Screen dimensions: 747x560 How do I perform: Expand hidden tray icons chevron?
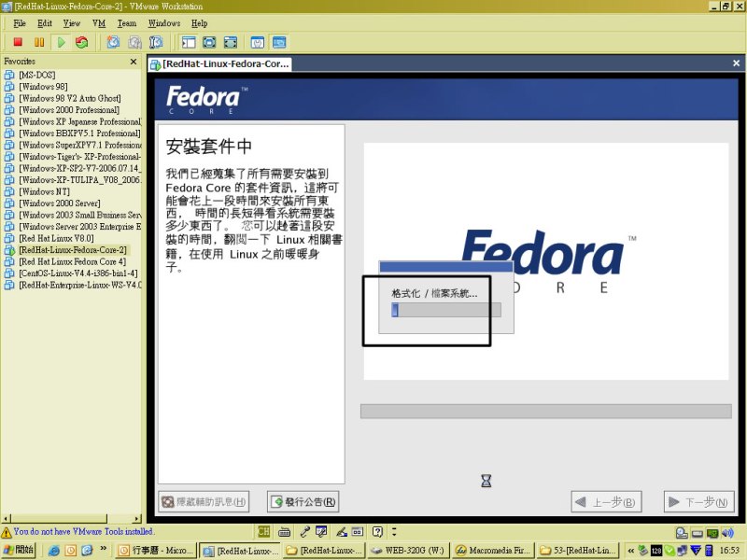tap(631, 551)
